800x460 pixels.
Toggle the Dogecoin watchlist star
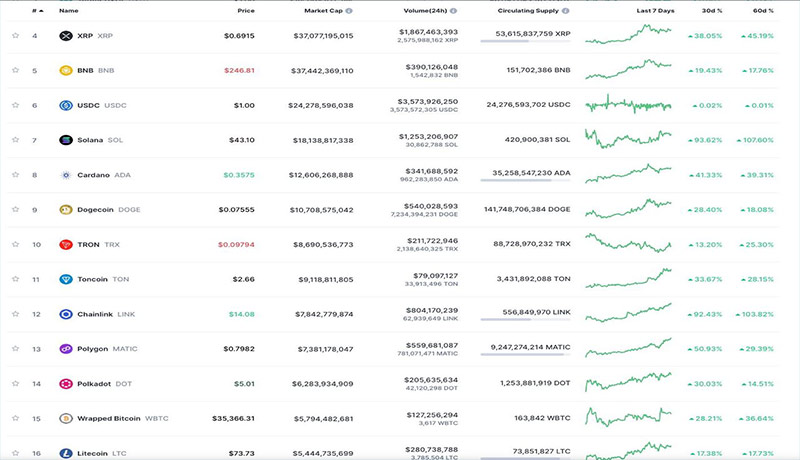(x=15, y=209)
